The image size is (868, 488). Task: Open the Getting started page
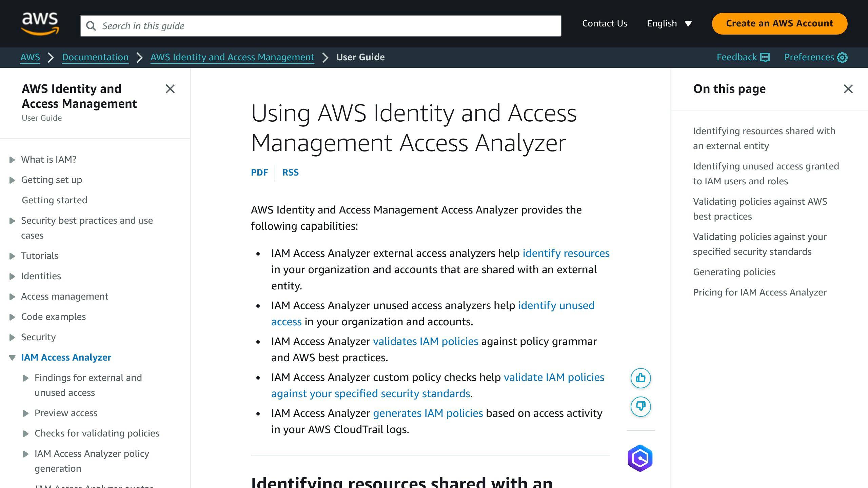pos(55,200)
